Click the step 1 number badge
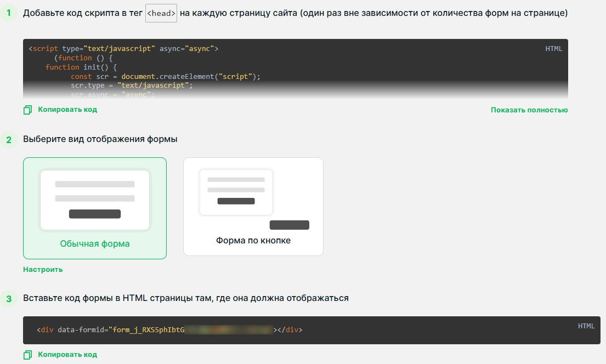 pyautogui.click(x=9, y=13)
